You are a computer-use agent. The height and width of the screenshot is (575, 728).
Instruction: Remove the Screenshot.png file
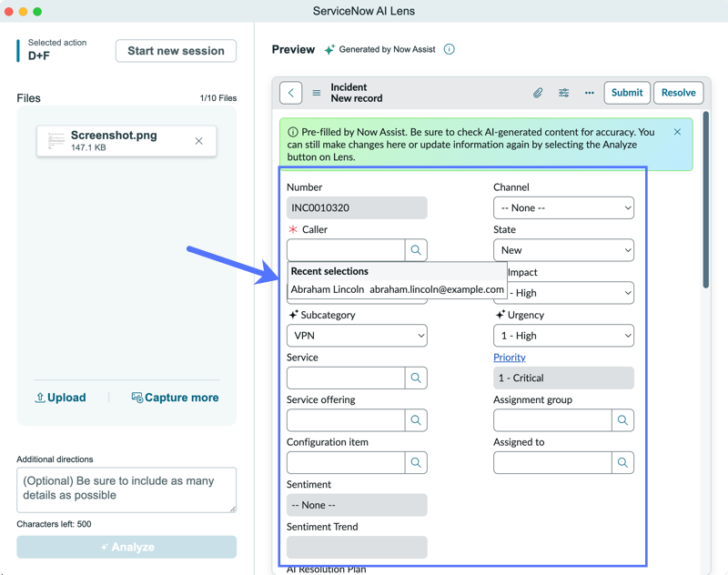(198, 141)
